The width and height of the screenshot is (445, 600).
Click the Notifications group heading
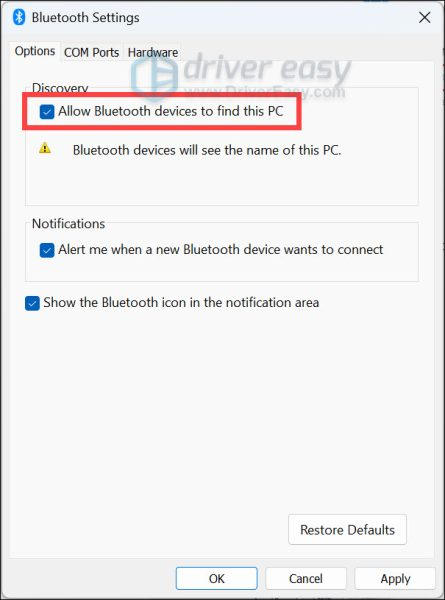tap(68, 223)
